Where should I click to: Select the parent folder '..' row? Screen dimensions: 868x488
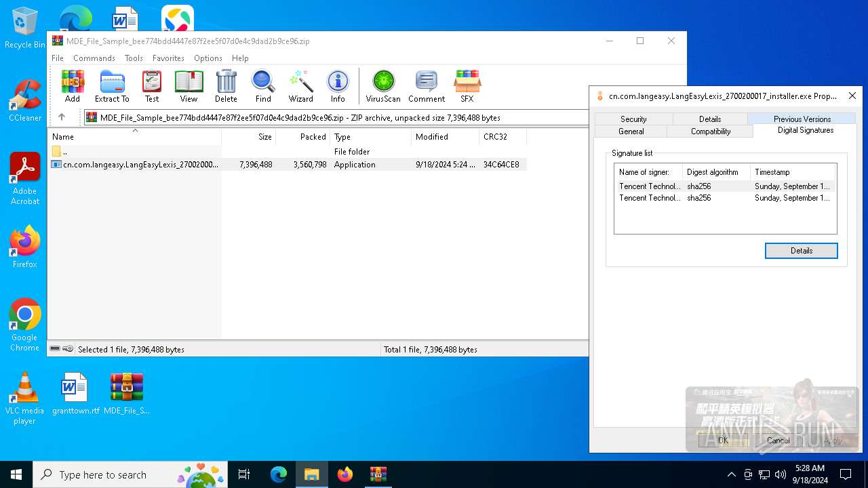288,152
